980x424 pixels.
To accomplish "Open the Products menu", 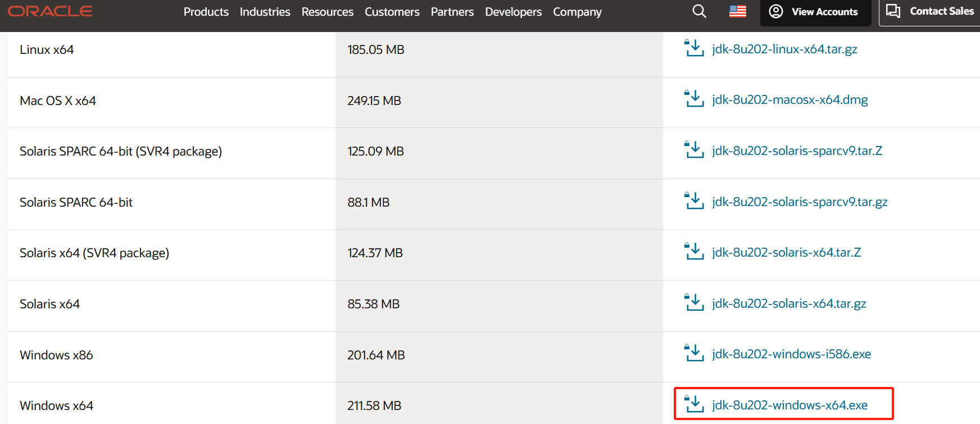I will pos(206,12).
